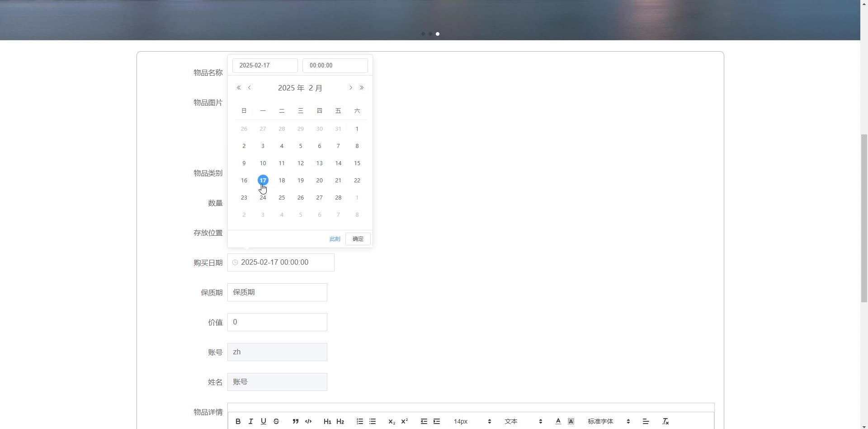Viewport: 868px width, 429px height.
Task: Toggle bold formatting in editor toolbar
Action: click(238, 421)
